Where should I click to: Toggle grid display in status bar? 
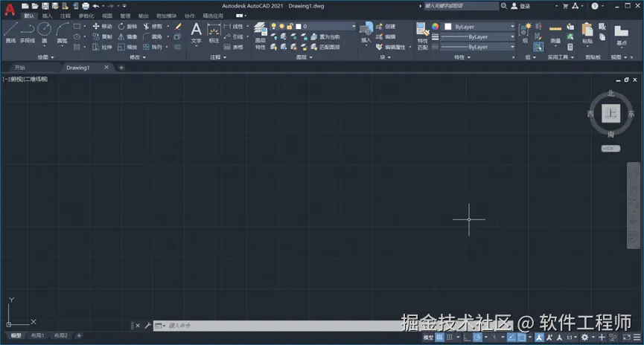440,338
